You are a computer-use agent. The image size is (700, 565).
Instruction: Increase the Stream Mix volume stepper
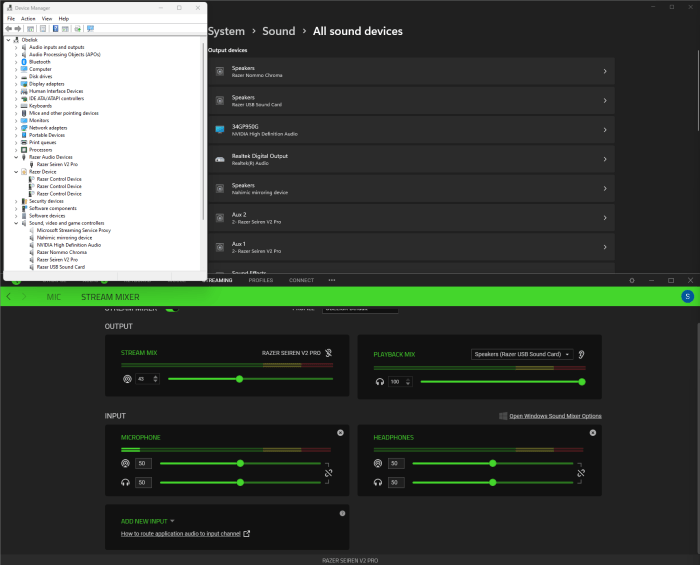pyautogui.click(x=155, y=377)
